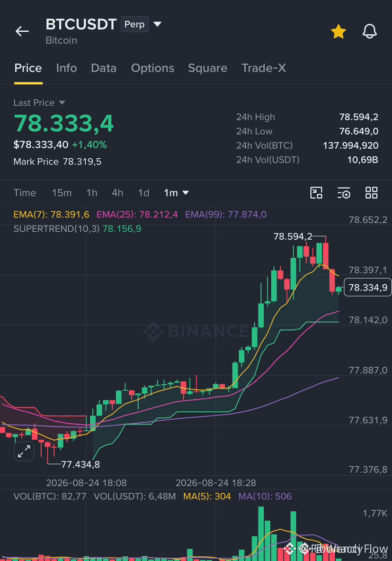
Task: Tap the MA(5): 304 volume label
Action: tap(207, 496)
